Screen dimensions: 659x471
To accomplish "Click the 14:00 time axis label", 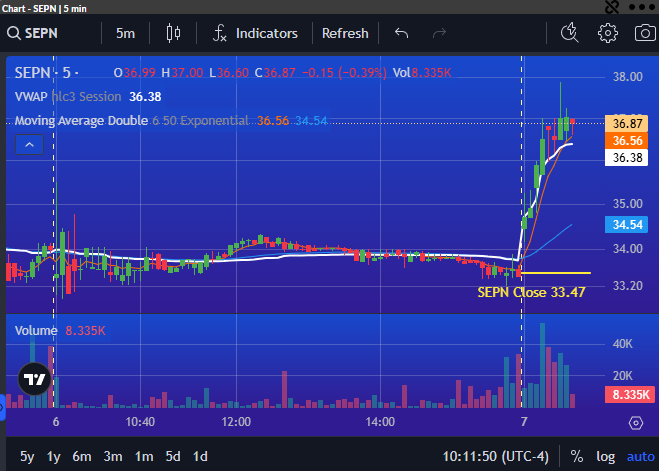I will (380, 422).
